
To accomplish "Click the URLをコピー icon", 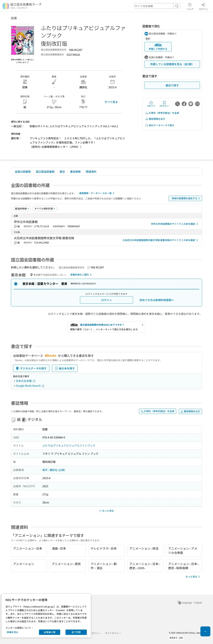I will [164, 104].
